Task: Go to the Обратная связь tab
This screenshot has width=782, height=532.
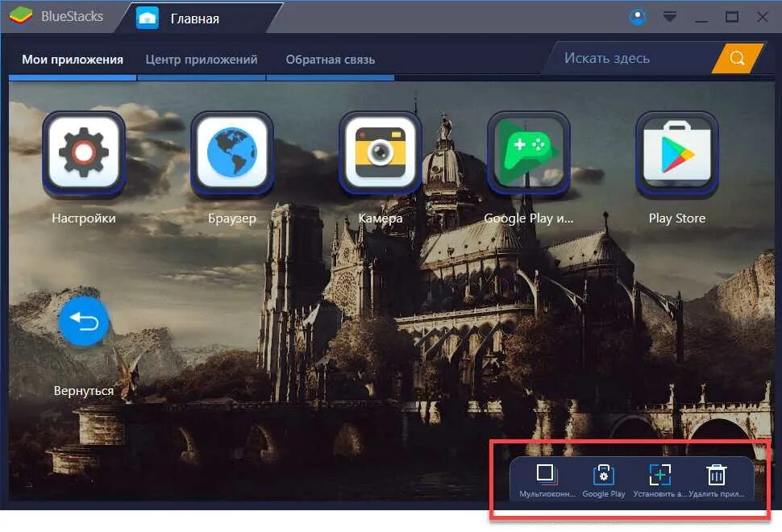Action: coord(331,60)
